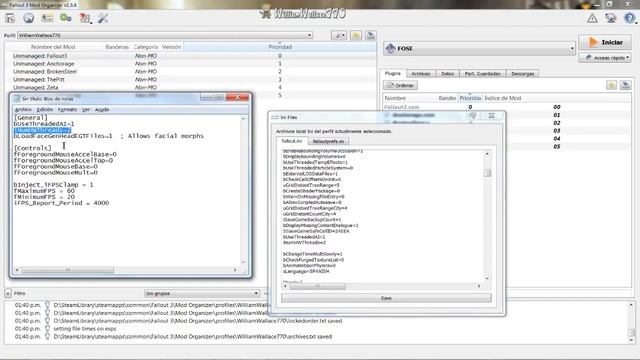Click the Ini Files editor horizontal scrollbar
This screenshot has height=360, width=640.
tap(382, 286)
